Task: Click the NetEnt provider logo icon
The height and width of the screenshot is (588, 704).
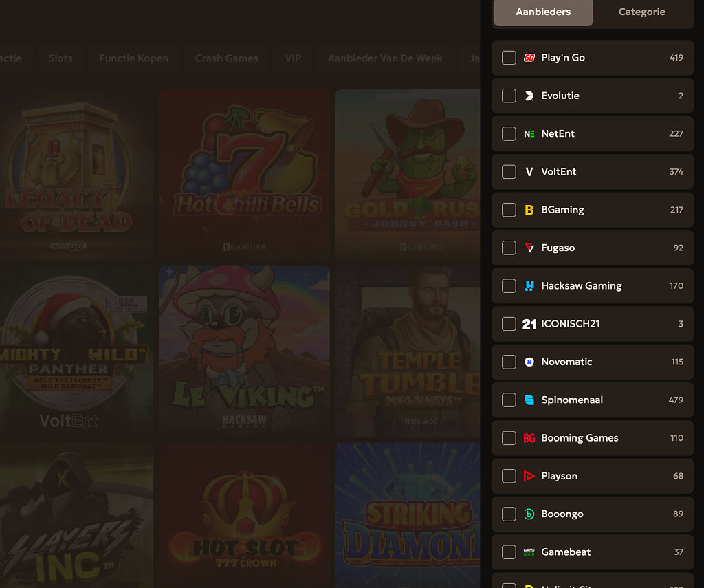Action: pyautogui.click(x=529, y=134)
